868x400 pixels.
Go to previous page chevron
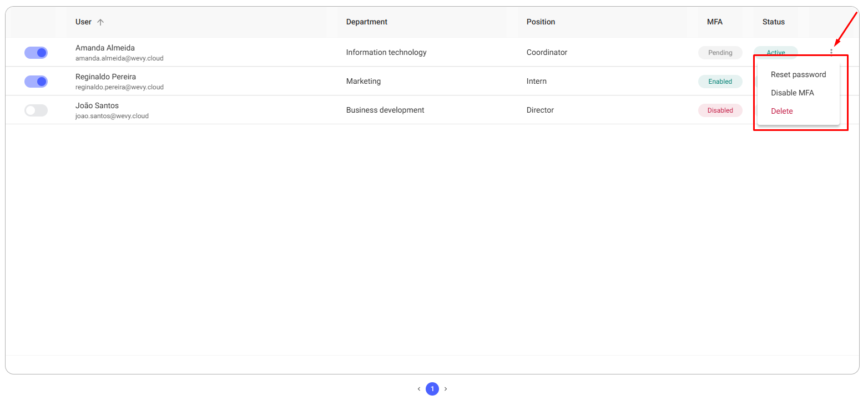coord(419,389)
